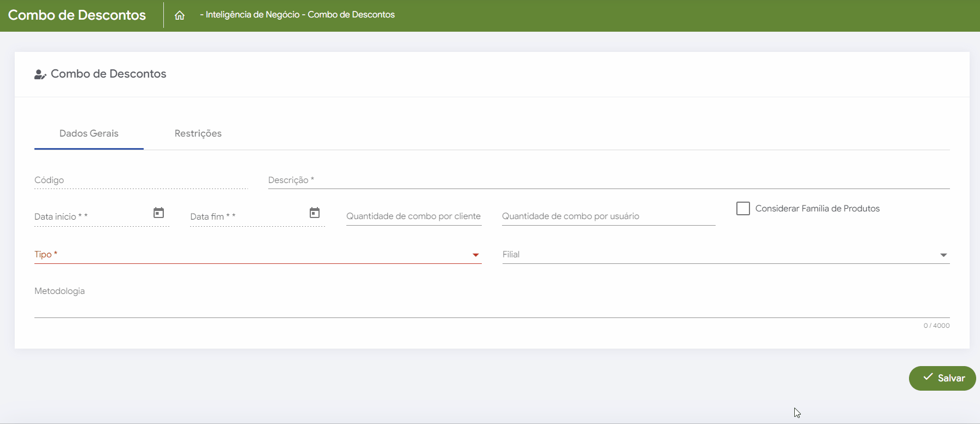980x424 pixels.
Task: Focus the Metodologia text area
Action: click(492, 306)
